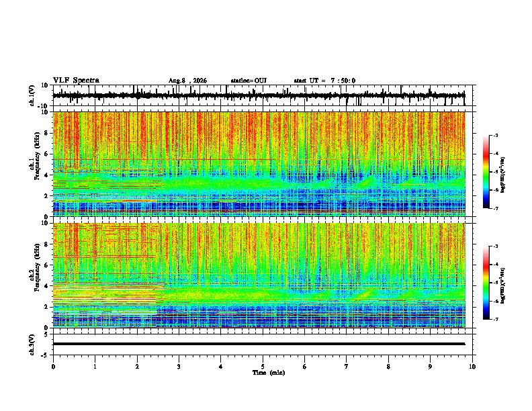Click the time axis tick label "2"
The image size is (532, 411).
click(137, 367)
